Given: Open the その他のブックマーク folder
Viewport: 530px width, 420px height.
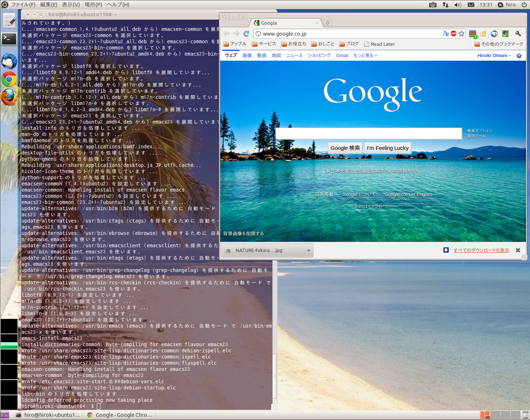Looking at the screenshot, I should point(499,44).
